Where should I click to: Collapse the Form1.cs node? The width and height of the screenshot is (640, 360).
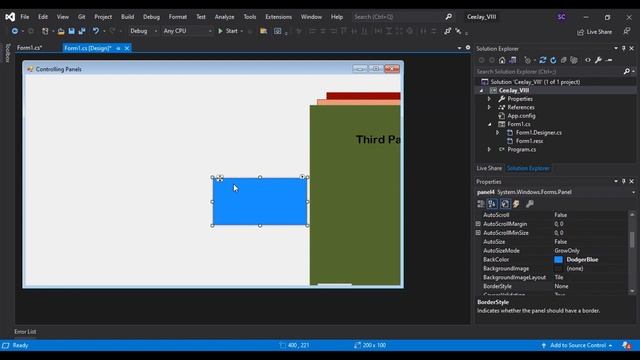(x=489, y=124)
